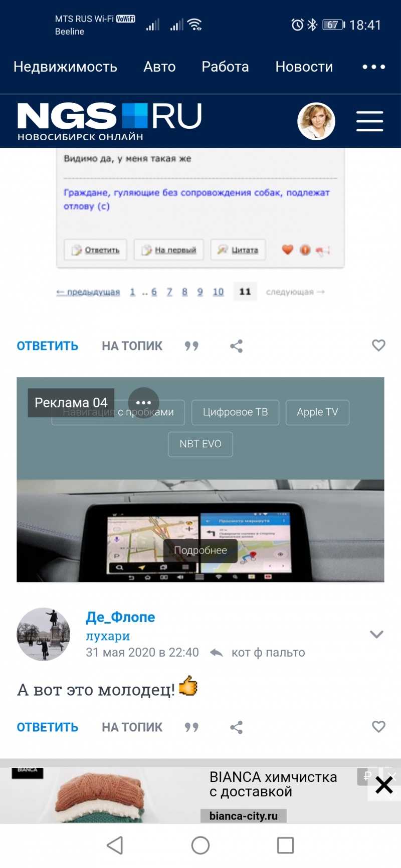Reply to Де_Флопе's post via ОТВЕТИТЬ
Image resolution: width=401 pixels, height=868 pixels.
coord(48,727)
